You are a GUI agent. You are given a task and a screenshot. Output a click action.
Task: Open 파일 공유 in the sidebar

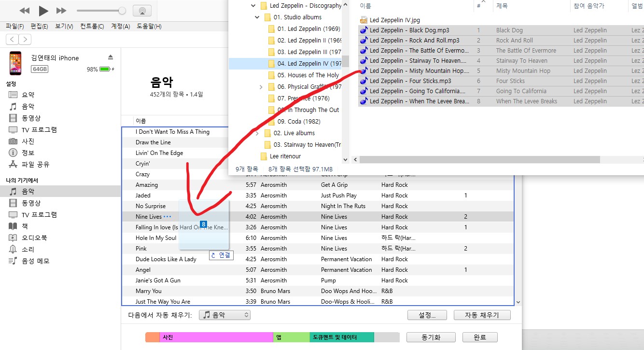[35, 165]
